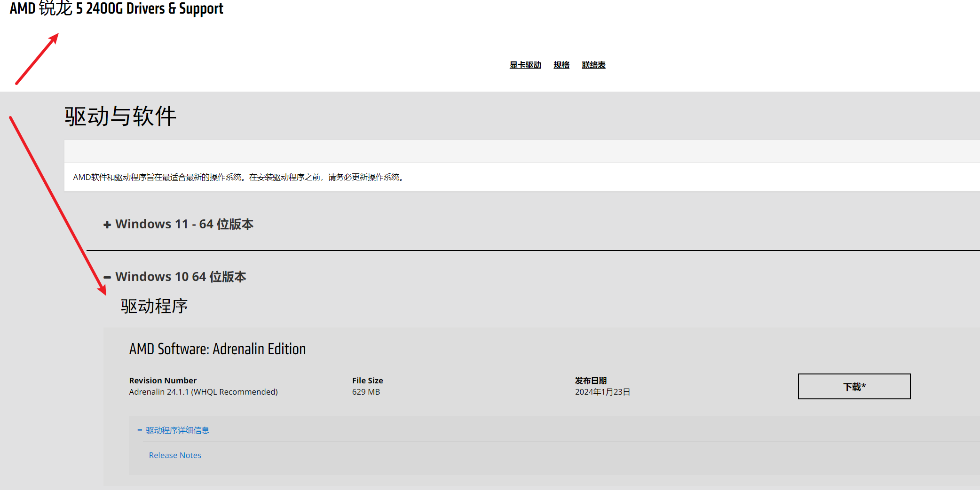Click the 2024年1月23日 release date
980x490 pixels.
click(602, 392)
